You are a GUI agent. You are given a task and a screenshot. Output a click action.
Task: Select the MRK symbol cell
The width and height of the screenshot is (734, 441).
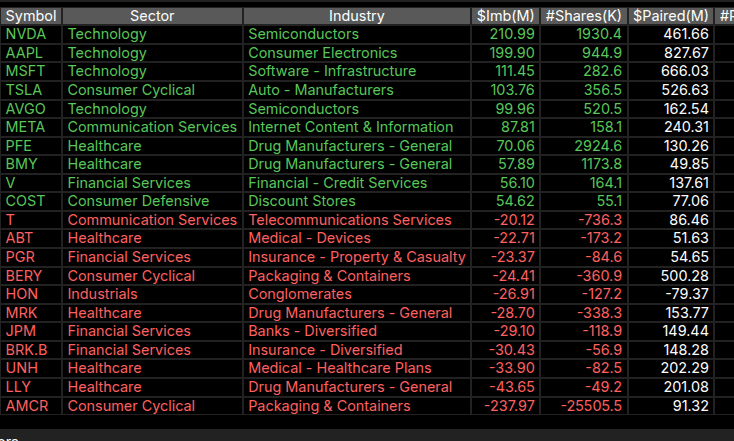(31, 313)
